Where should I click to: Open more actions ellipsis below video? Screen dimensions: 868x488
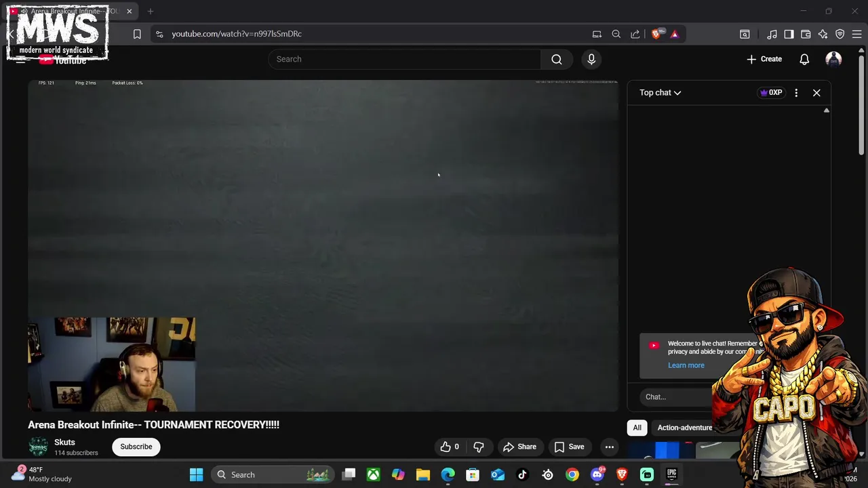click(x=610, y=447)
